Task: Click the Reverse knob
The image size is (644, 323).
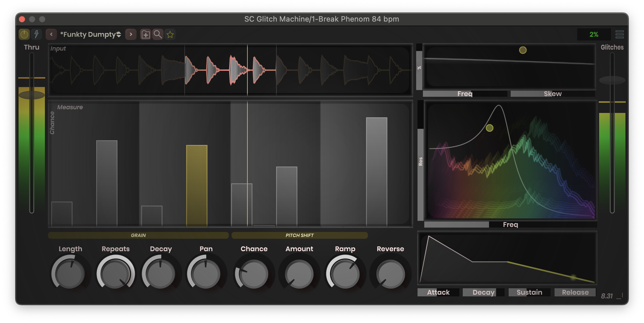Action: point(390,274)
